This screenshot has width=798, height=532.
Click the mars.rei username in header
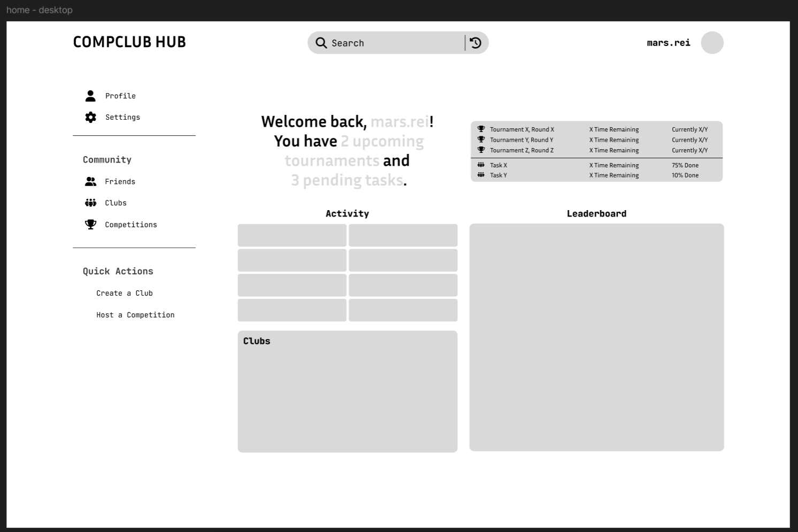[x=668, y=43]
